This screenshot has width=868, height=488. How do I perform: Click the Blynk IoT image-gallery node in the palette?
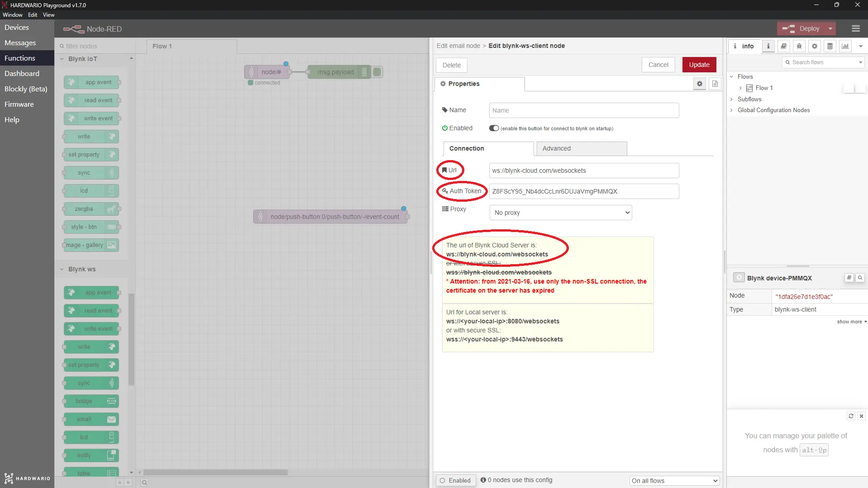(x=92, y=245)
